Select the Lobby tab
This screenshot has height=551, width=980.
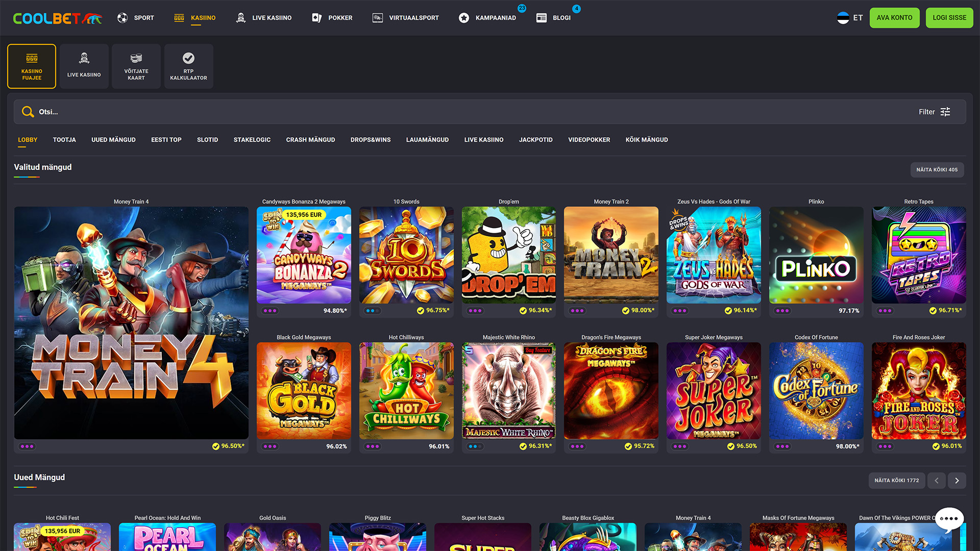[x=28, y=140]
